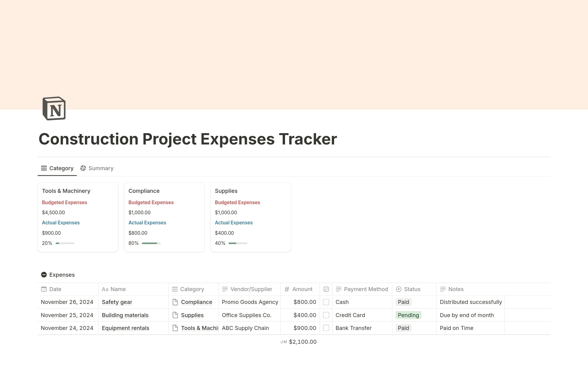Screen dimensions: 588x367
Task: Click the Aa icon in the Name column header
Action: [105, 289]
